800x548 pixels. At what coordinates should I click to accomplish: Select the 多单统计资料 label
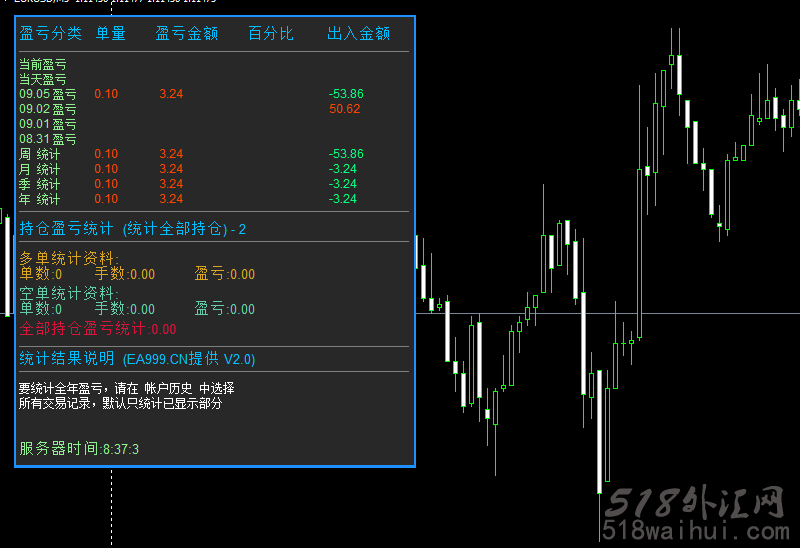point(68,259)
